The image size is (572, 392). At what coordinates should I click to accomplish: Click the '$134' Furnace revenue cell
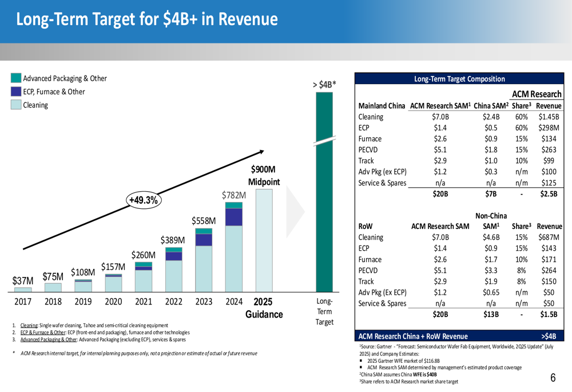(549, 138)
